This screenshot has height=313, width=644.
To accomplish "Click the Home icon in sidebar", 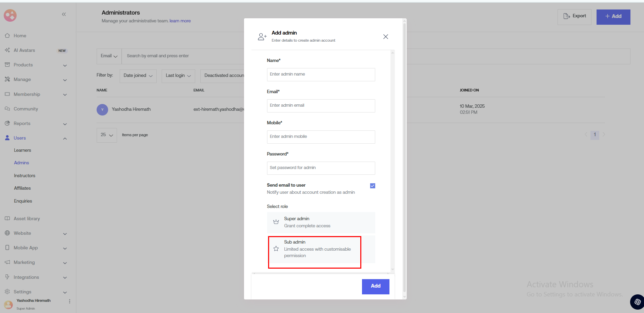I will 7,36.
